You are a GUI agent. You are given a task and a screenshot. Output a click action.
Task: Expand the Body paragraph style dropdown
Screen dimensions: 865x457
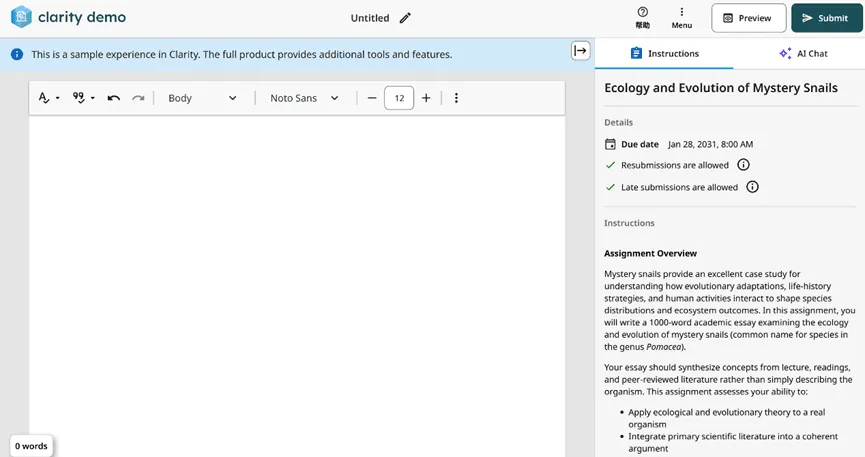point(203,98)
